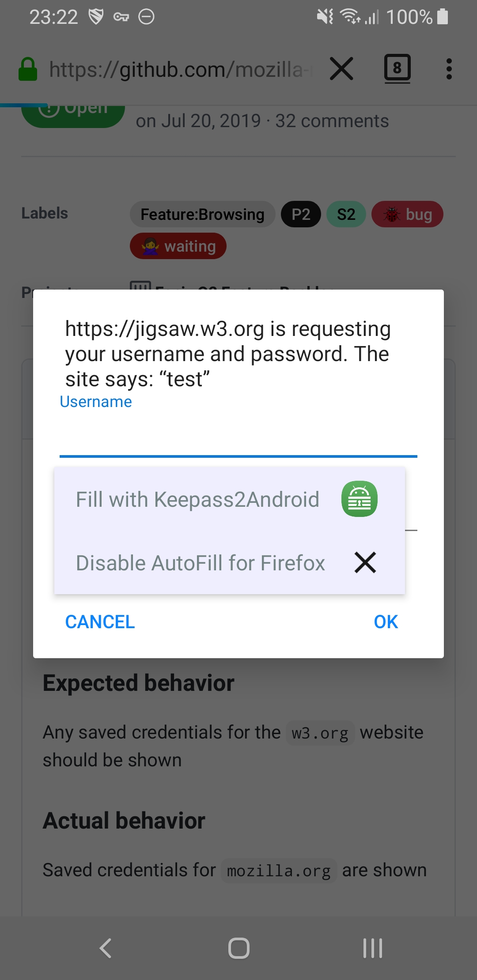Tap the waiting label tag

[x=178, y=246]
